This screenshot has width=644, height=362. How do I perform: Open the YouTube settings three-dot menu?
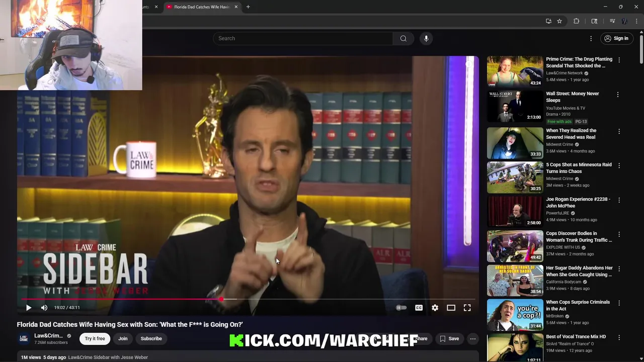point(591,38)
